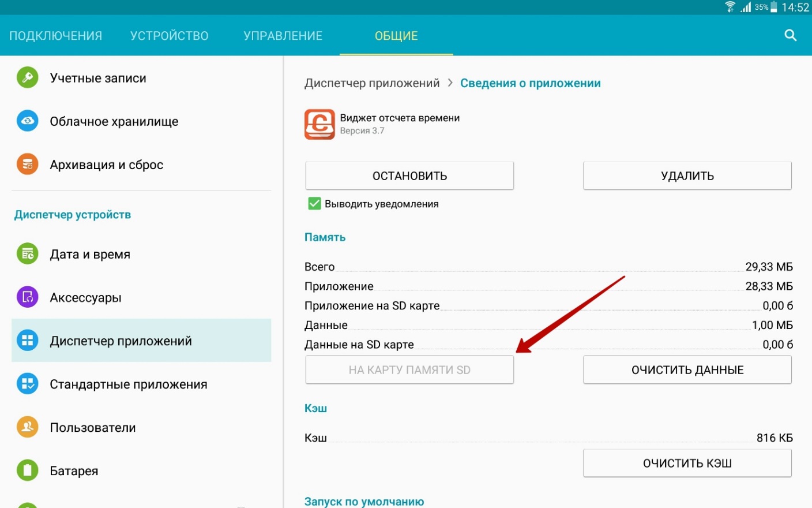Go back via Диспетчер приложений breadcrumb
The height and width of the screenshot is (508, 812).
coord(372,83)
